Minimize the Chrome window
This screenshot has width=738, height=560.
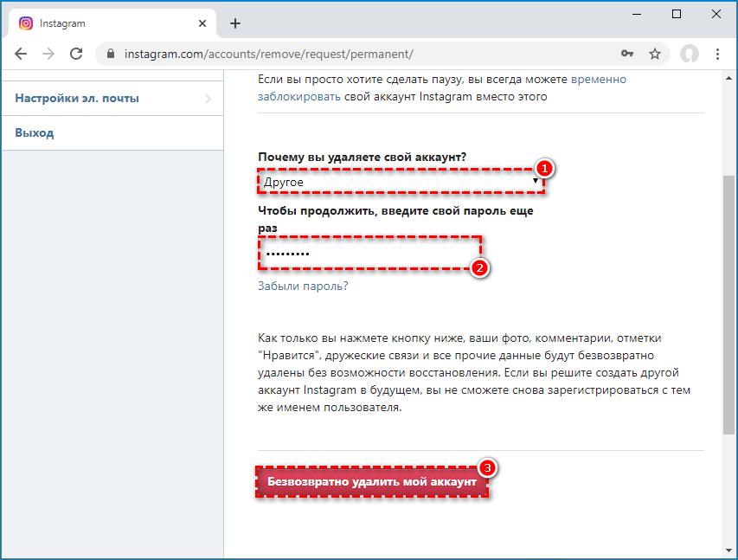click(x=637, y=14)
